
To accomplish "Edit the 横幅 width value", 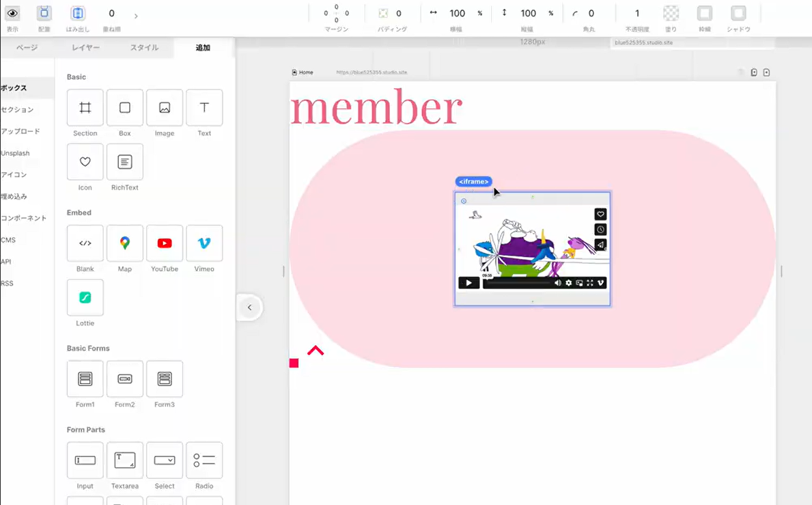I will [458, 14].
